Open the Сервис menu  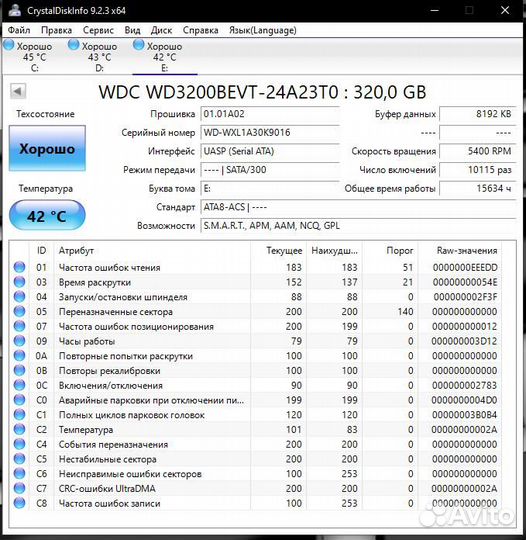[98, 30]
